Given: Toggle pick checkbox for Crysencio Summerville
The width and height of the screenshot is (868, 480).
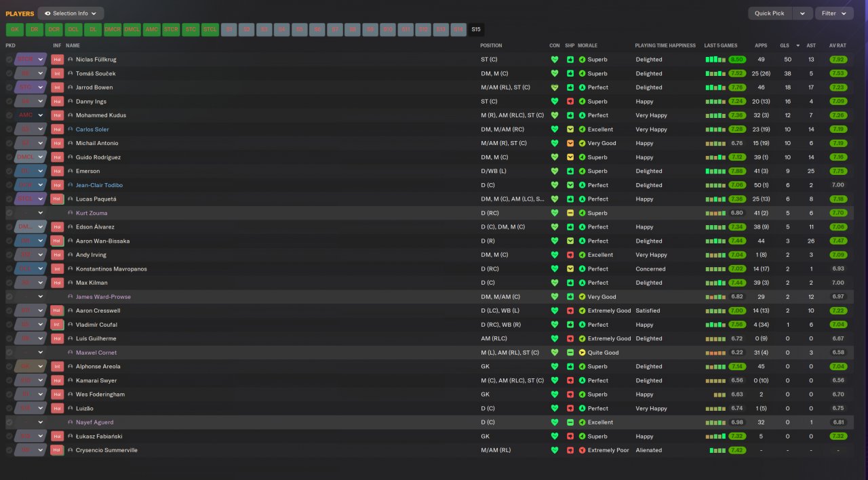Looking at the screenshot, I should coord(9,450).
